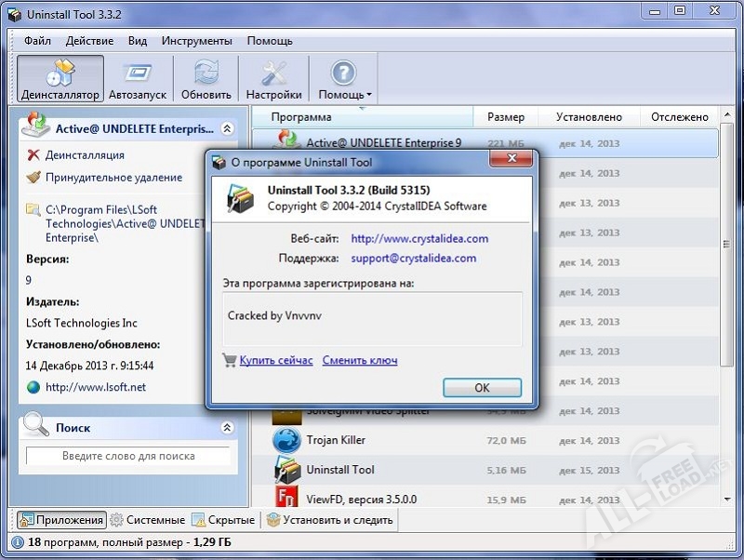744x560 pixels.
Task: Open the Файл menu
Action: click(x=38, y=41)
